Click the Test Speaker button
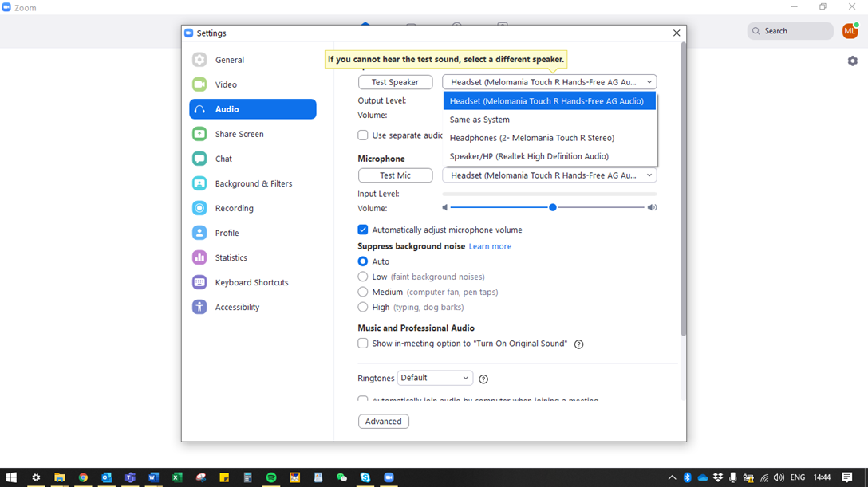The height and width of the screenshot is (487, 868). coord(395,82)
